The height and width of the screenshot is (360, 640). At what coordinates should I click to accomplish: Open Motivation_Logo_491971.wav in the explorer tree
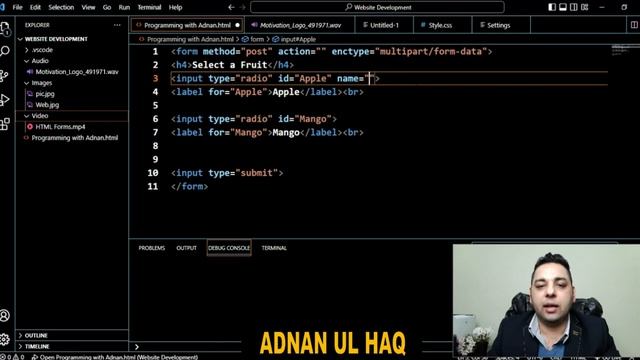pyautogui.click(x=77, y=72)
